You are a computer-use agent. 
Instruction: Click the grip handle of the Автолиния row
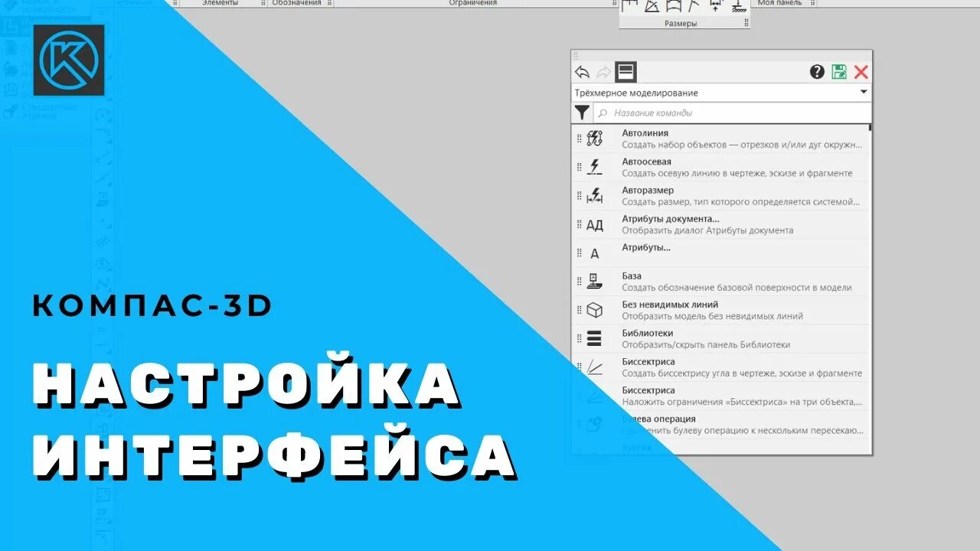point(580,139)
